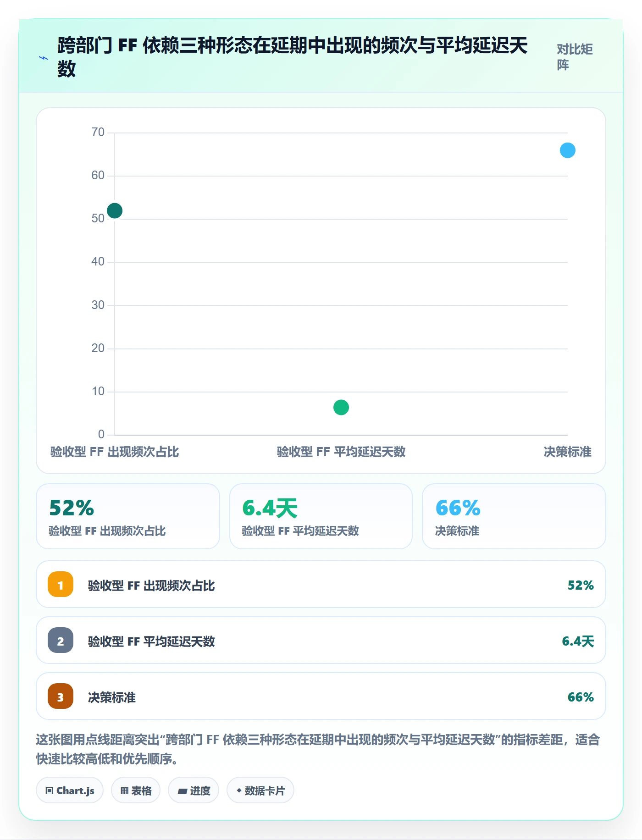
Task: Click the 66% value in ranked row 3
Action: 581,697
